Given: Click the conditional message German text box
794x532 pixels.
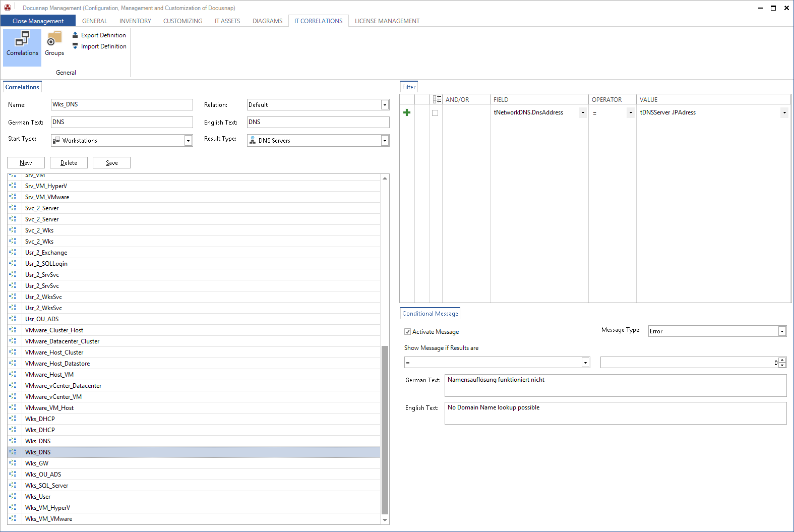Looking at the screenshot, I should [616, 385].
